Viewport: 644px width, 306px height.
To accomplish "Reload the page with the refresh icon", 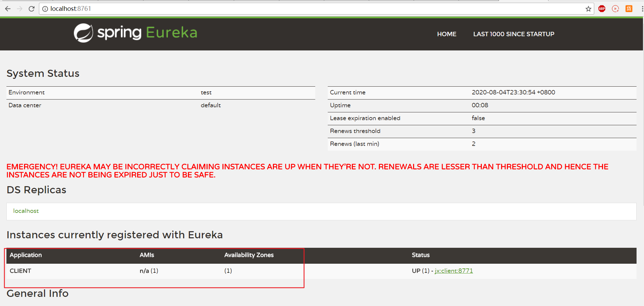I will pyautogui.click(x=31, y=9).
